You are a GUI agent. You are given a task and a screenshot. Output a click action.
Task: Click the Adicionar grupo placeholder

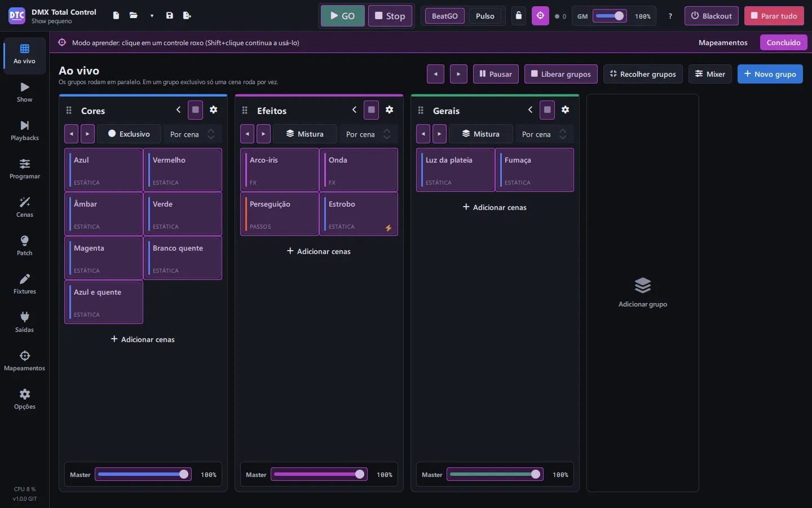coord(642,292)
